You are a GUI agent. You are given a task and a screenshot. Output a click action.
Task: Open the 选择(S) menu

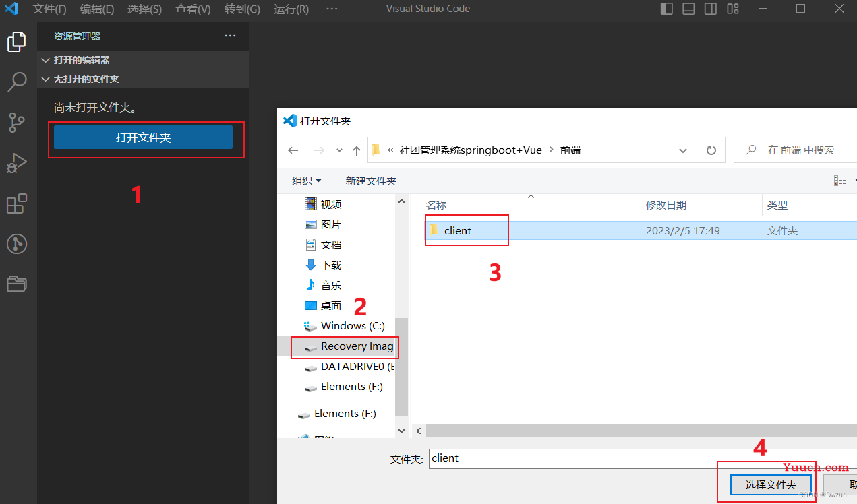144,9
